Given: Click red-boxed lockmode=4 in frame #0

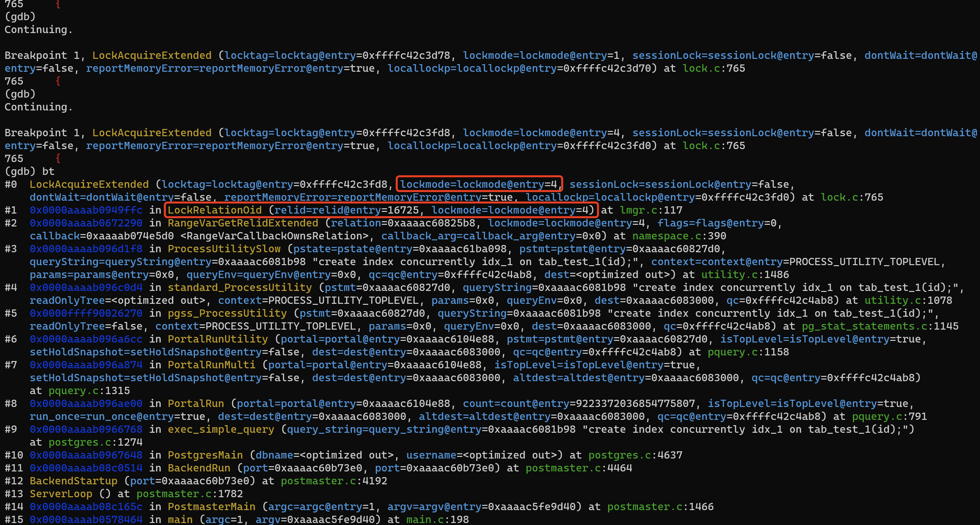Looking at the screenshot, I should tap(479, 184).
